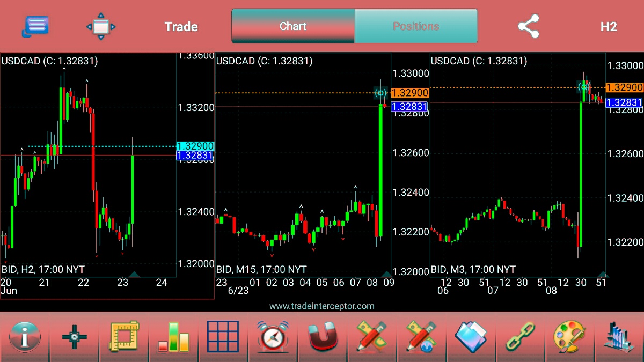Open the chart grid layout icon

coord(223,337)
